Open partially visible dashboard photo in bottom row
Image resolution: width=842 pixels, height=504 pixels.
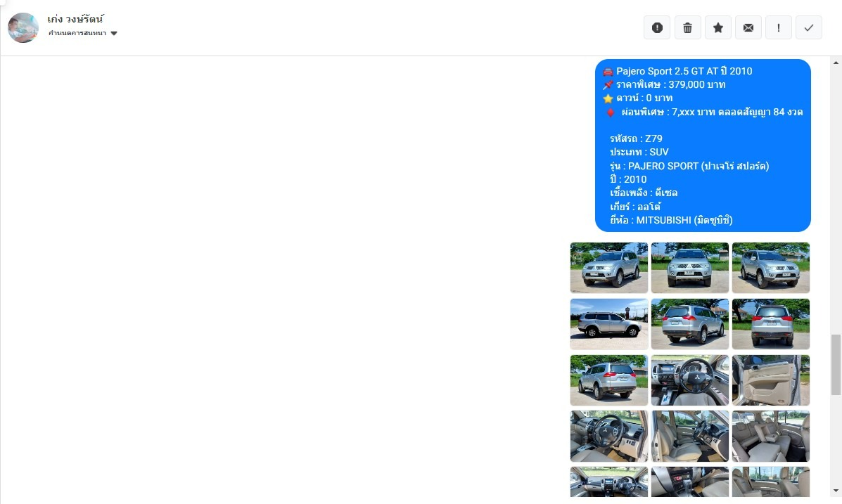click(609, 482)
